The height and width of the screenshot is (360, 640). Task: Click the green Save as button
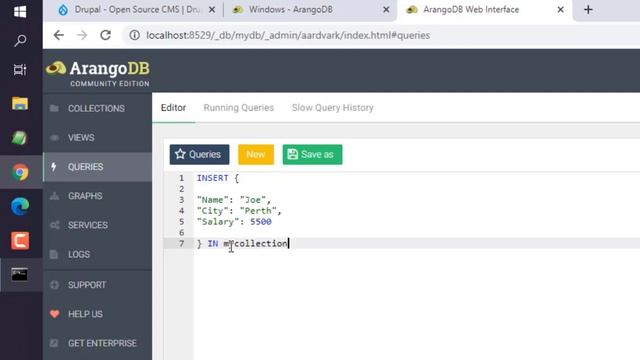[312, 154]
